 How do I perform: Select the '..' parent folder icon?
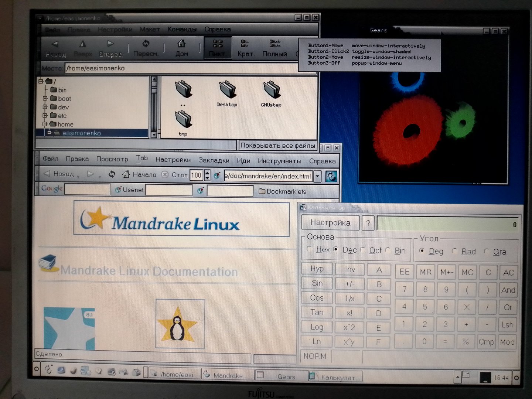[x=183, y=89]
